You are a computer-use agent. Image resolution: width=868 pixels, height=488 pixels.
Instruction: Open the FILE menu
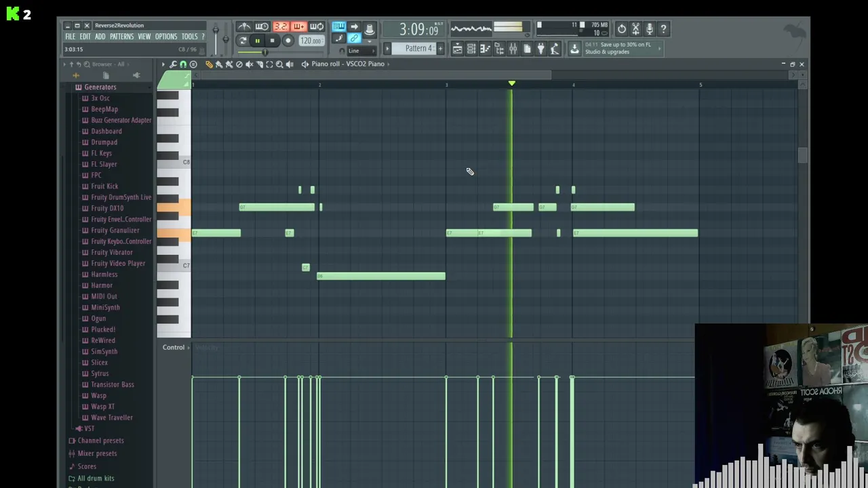pyautogui.click(x=70, y=37)
